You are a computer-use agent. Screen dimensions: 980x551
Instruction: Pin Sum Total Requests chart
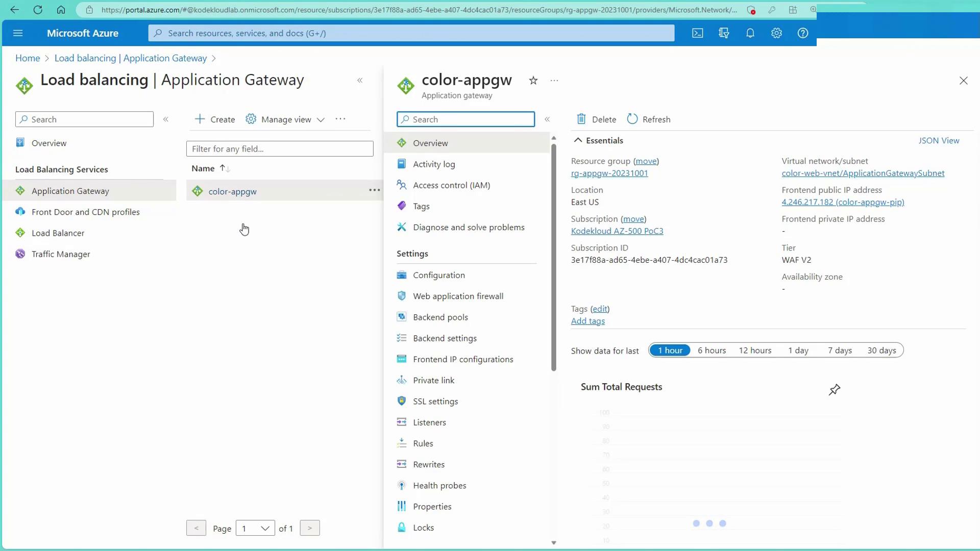[834, 390]
